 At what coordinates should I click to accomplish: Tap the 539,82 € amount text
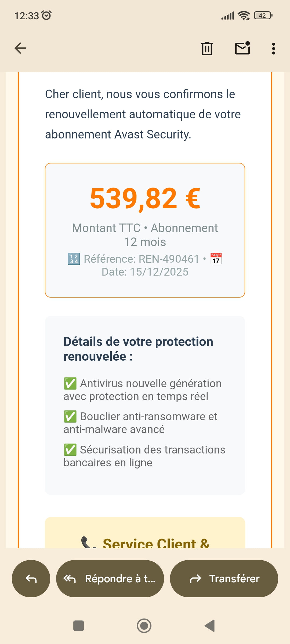click(145, 198)
